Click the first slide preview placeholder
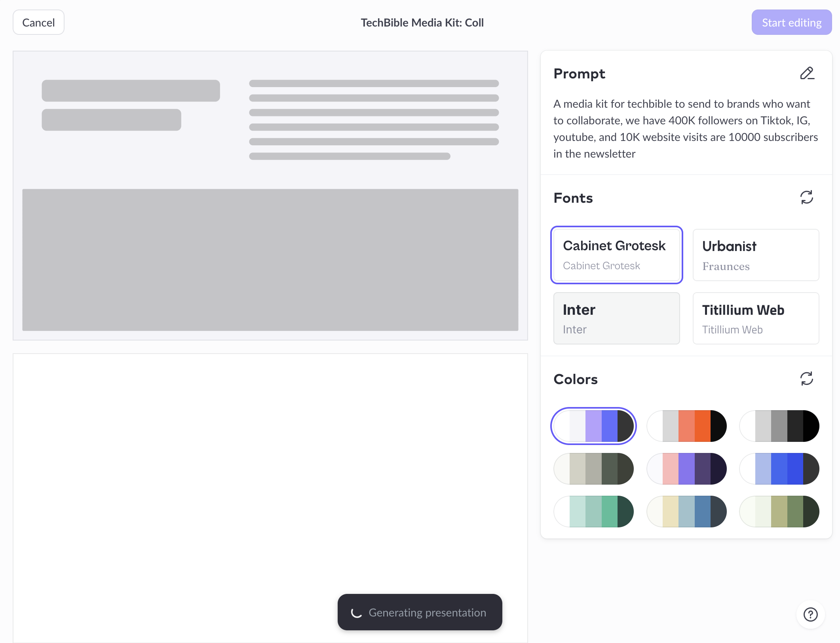Screen dimensions: 840x643 (x=270, y=196)
